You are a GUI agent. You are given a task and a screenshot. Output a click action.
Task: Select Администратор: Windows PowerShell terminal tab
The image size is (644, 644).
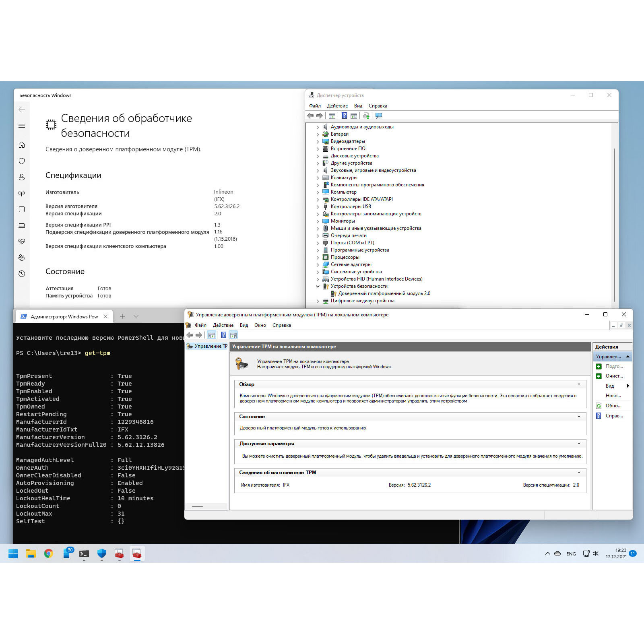point(64,317)
